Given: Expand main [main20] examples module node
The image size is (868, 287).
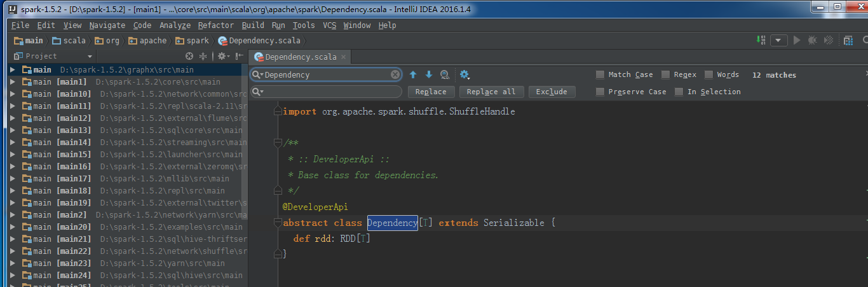Looking at the screenshot, I should tap(12, 227).
